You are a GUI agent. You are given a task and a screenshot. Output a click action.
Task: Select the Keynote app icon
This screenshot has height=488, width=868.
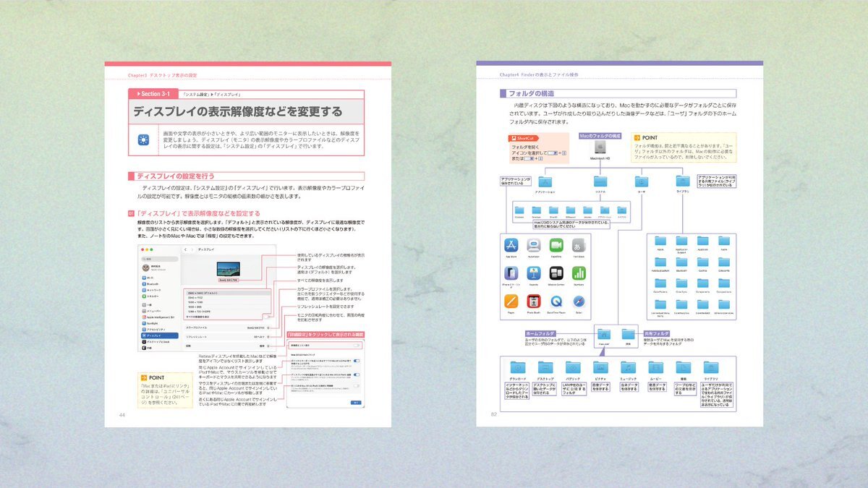(x=534, y=273)
